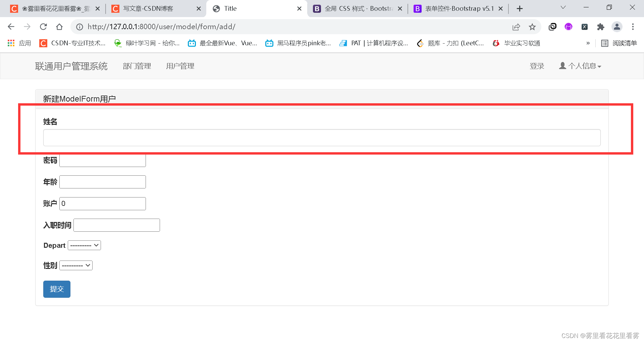Open the purple round extension icon
The height and width of the screenshot is (342, 644).
pyautogui.click(x=569, y=27)
